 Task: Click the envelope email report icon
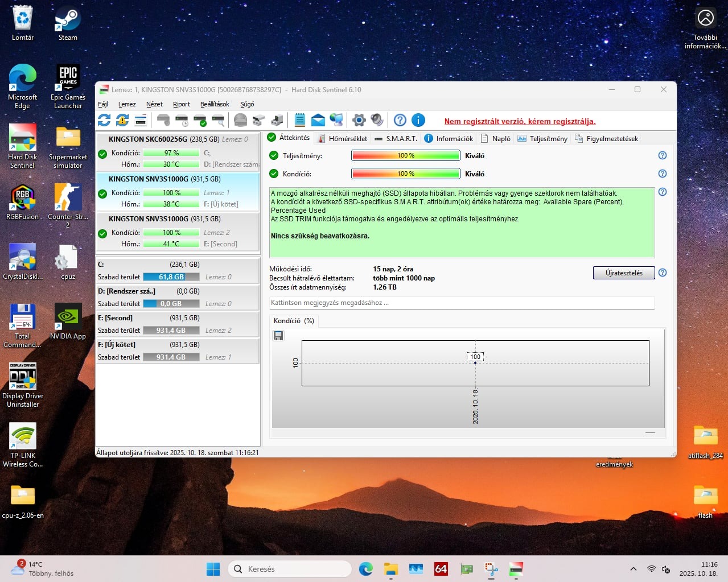click(318, 120)
